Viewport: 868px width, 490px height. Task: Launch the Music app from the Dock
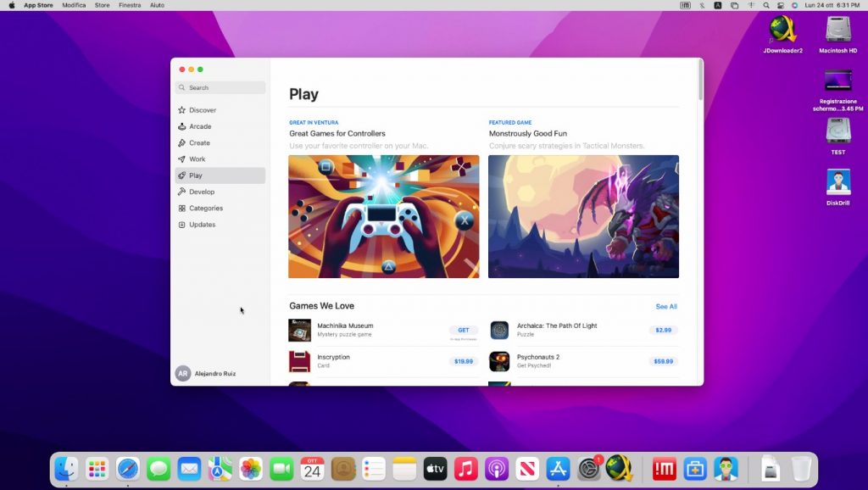point(465,468)
